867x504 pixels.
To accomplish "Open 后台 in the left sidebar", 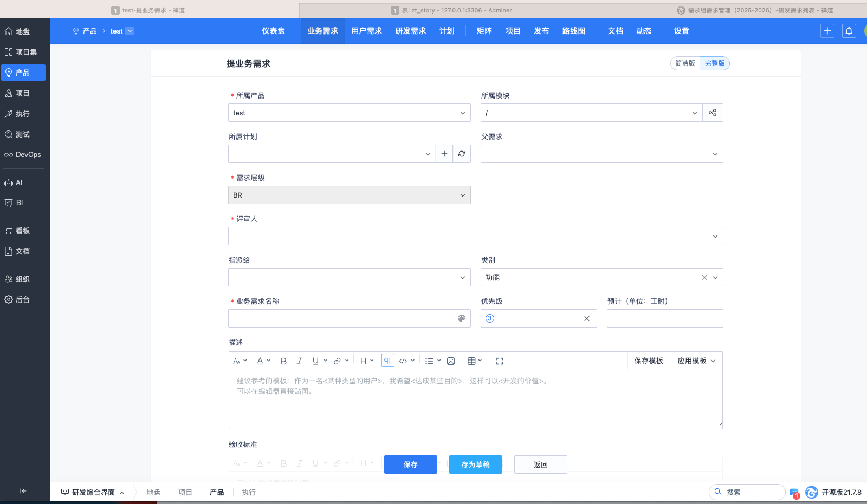I will click(23, 299).
